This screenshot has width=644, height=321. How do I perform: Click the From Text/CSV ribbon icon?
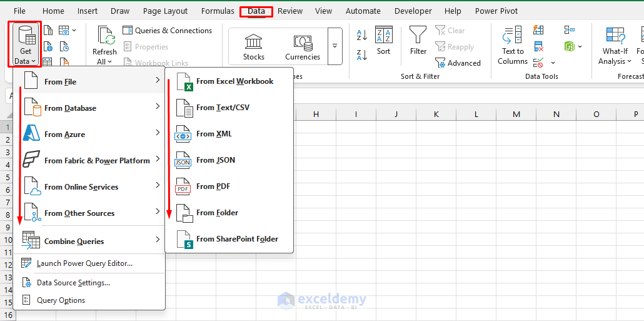48,31
